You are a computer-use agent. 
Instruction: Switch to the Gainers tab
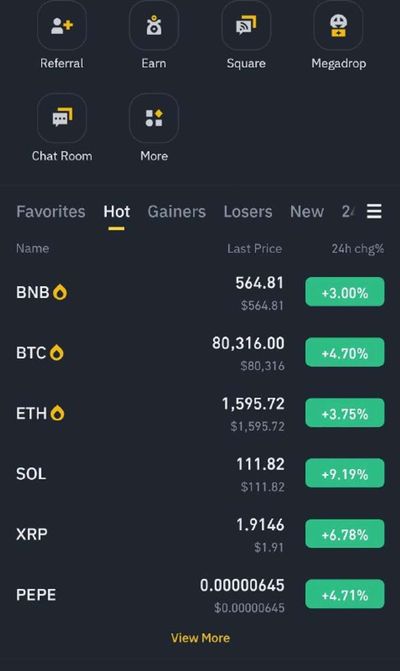pyautogui.click(x=177, y=211)
